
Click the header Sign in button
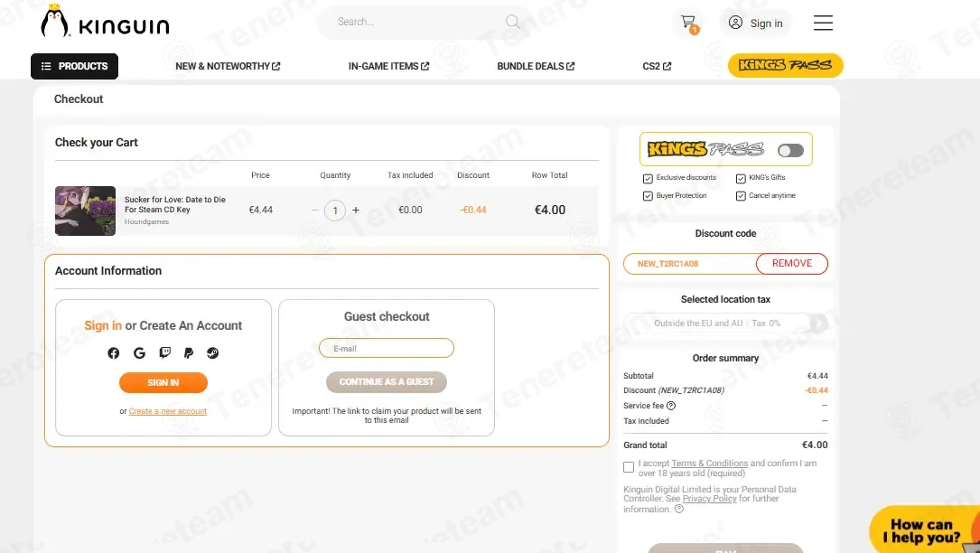pyautogui.click(x=756, y=23)
